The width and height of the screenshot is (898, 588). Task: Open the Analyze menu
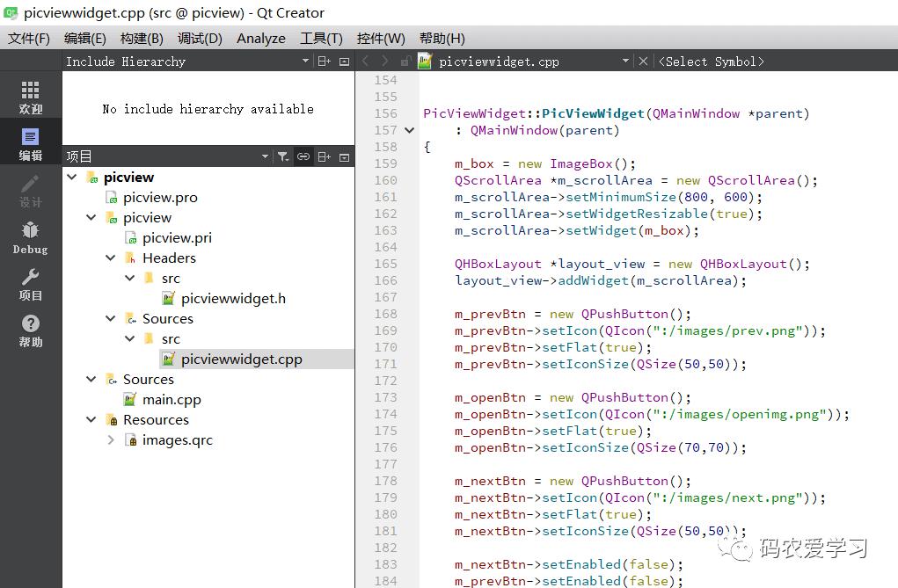pos(261,39)
